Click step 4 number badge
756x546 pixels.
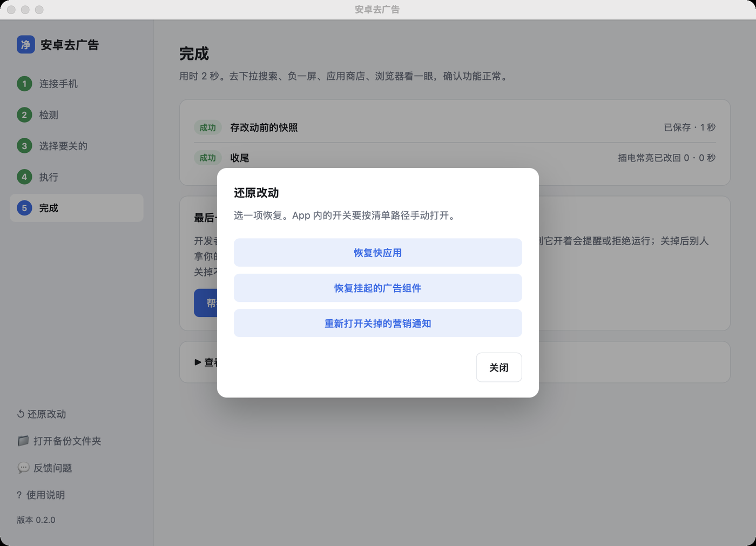[x=24, y=177]
